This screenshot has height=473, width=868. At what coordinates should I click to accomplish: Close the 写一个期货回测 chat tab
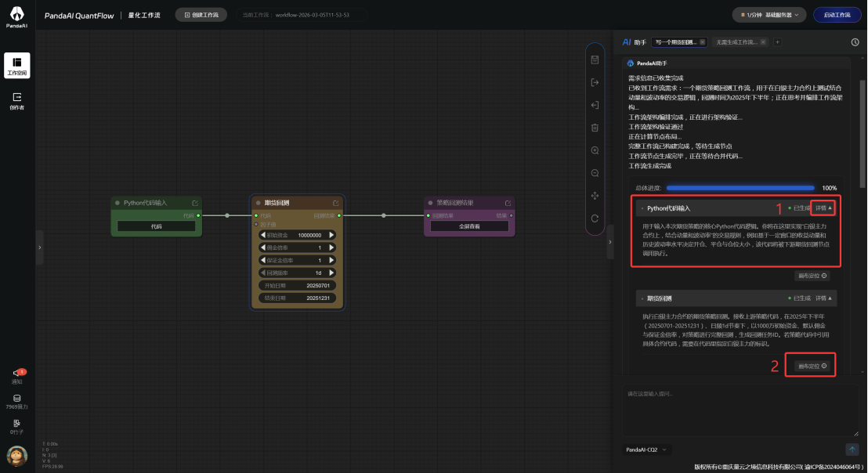tap(703, 42)
